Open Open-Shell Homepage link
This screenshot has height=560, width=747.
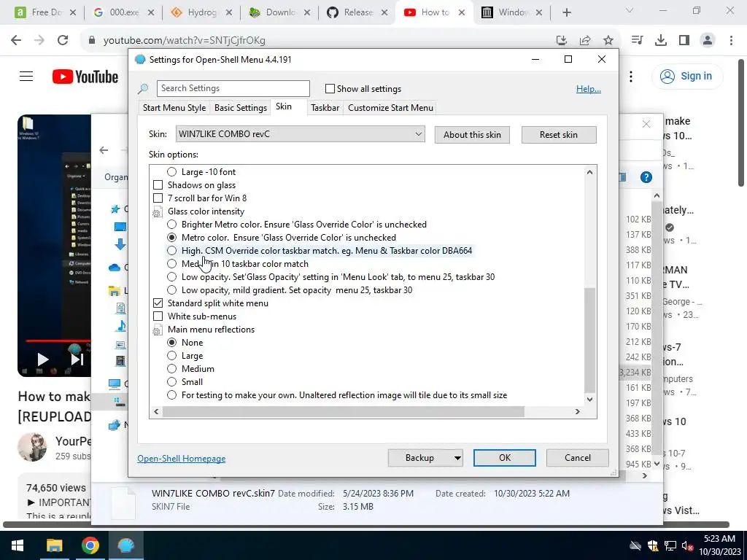(x=182, y=459)
